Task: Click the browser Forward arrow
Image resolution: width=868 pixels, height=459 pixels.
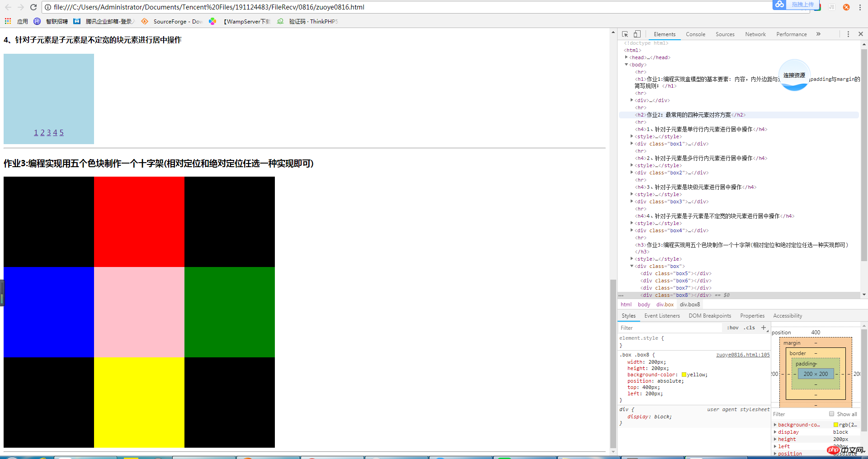Action: coord(20,7)
